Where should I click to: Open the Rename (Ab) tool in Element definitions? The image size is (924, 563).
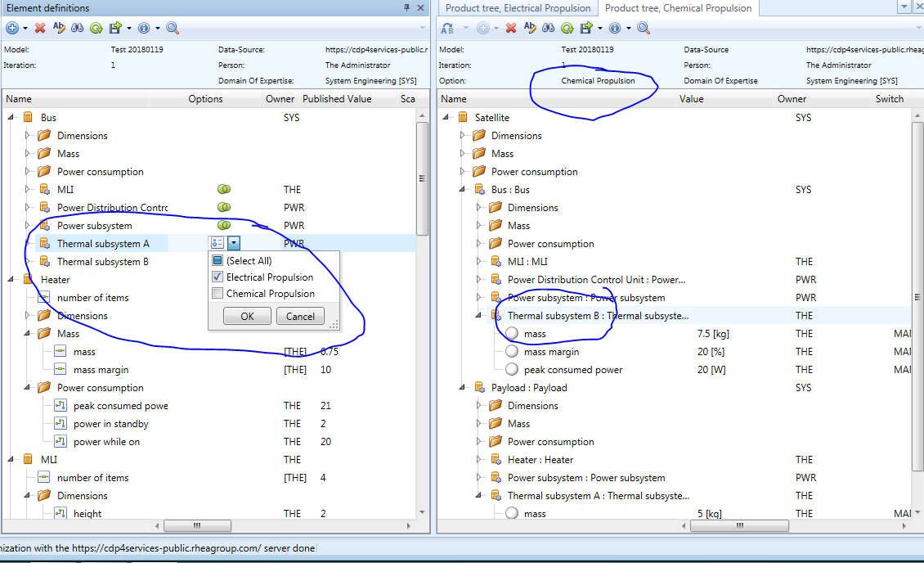point(59,27)
